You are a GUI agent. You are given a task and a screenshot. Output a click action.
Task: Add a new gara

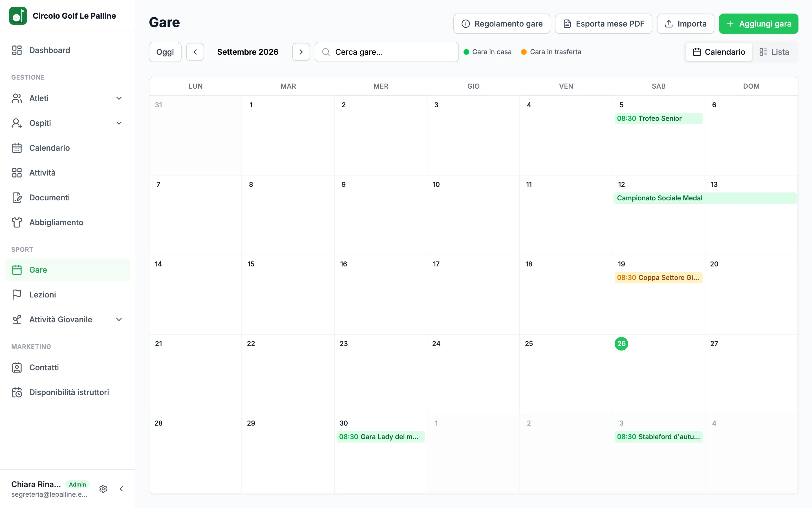pos(759,24)
